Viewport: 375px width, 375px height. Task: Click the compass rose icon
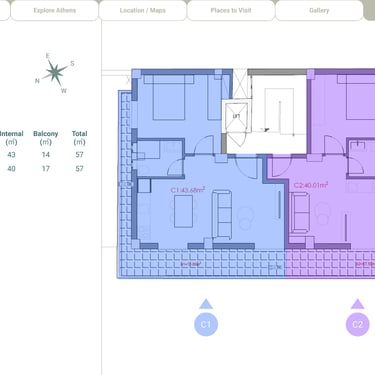pos(55,72)
